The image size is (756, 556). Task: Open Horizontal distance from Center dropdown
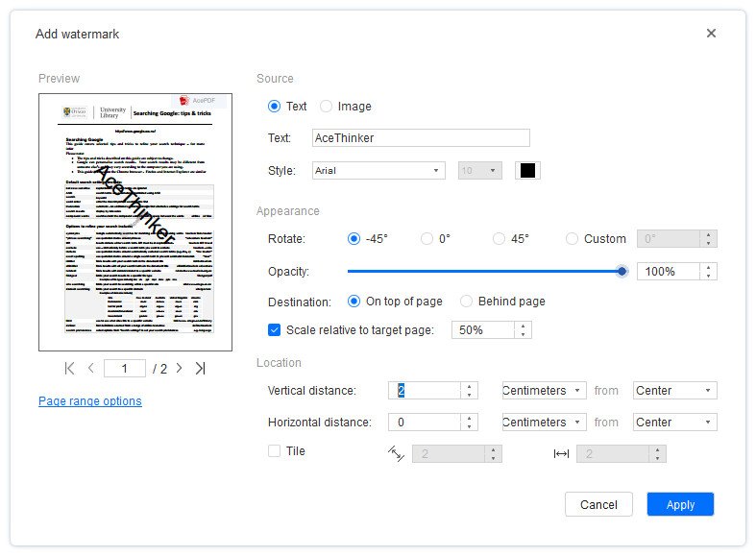coord(675,423)
